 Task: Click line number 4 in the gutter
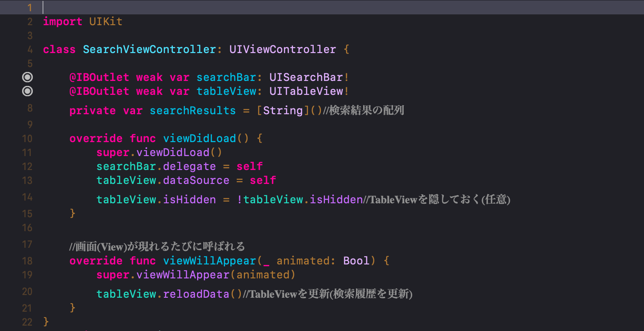coord(30,49)
